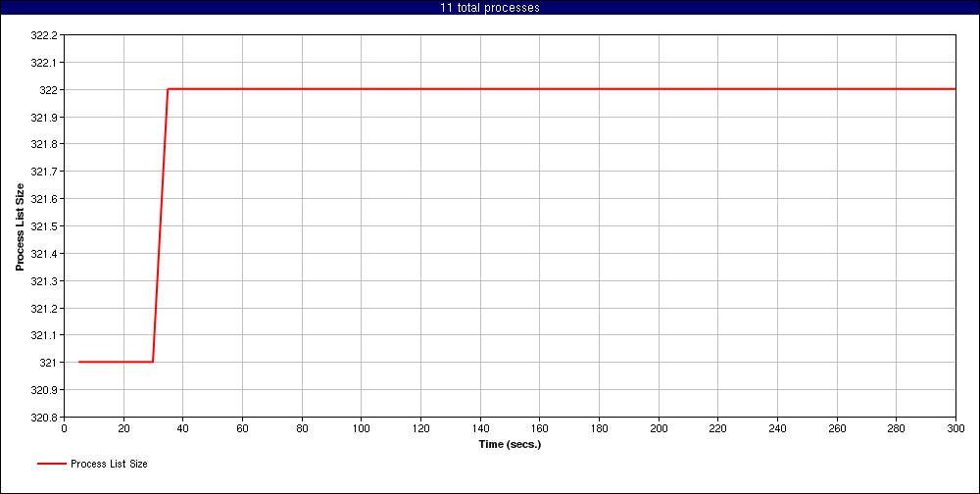
Task: Click the 321.9 y-axis value
Action: 44,118
